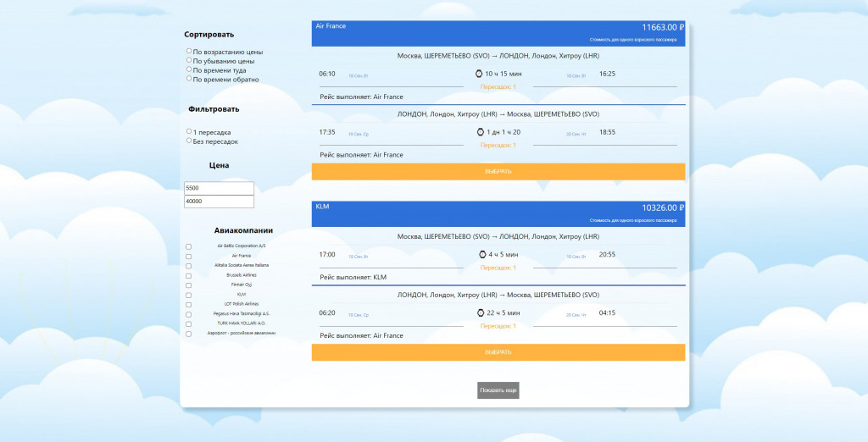Click KLM title in blue header
The image size is (868, 442).
click(322, 207)
